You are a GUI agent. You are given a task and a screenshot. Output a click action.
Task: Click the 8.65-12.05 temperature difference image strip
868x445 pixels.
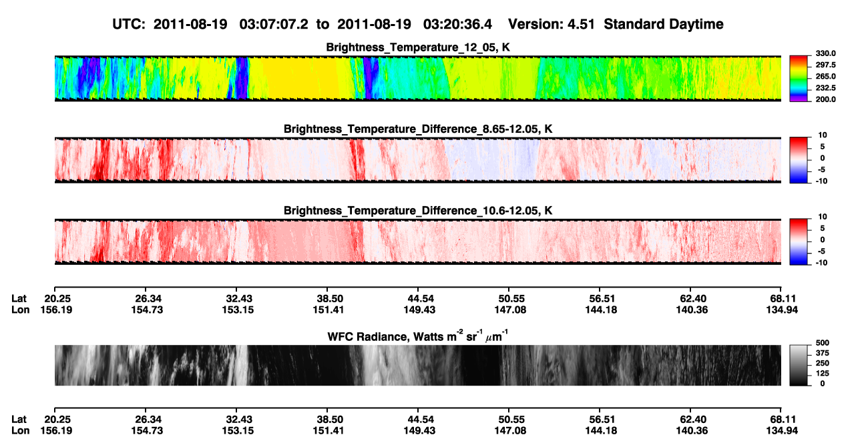pos(417,160)
